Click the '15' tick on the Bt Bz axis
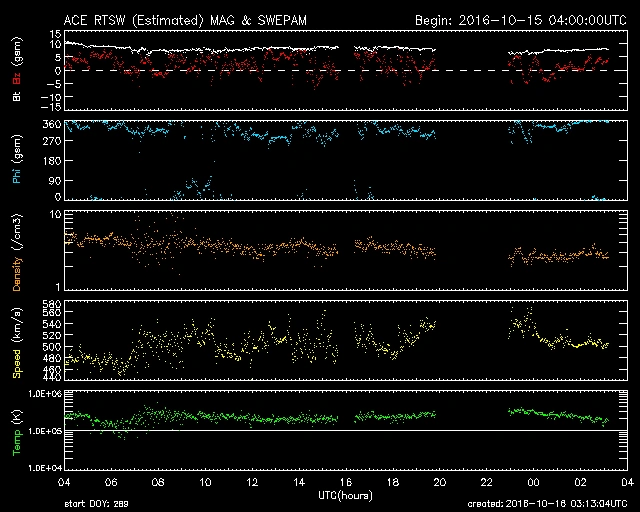The height and width of the screenshot is (512, 640). [56, 34]
